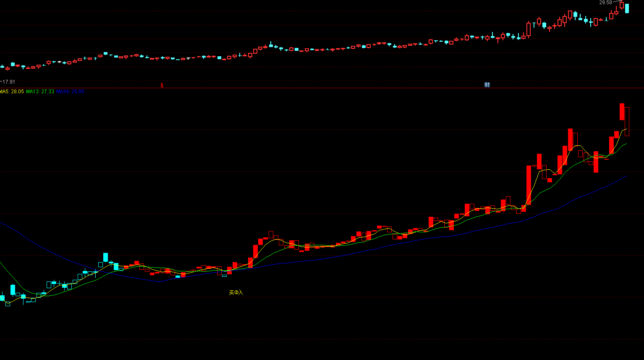
Task: Click the 29.58 high price label
Action: (x=605, y=3)
